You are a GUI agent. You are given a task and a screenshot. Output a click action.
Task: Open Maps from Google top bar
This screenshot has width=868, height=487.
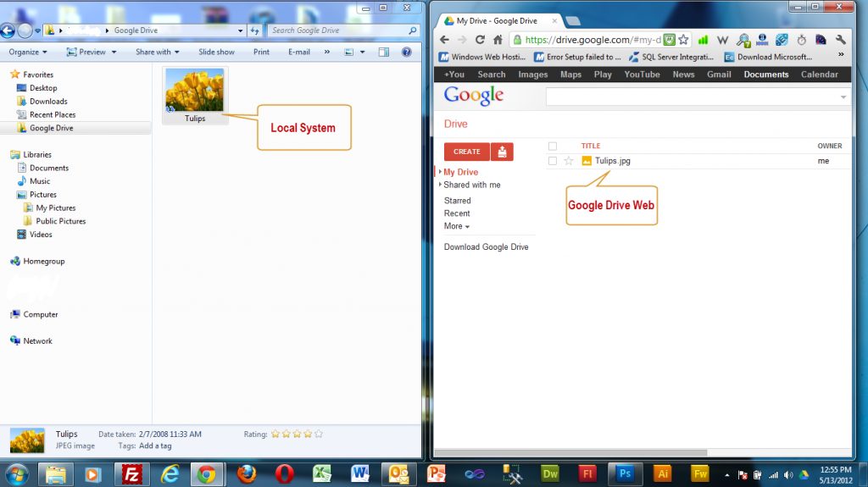pyautogui.click(x=570, y=75)
